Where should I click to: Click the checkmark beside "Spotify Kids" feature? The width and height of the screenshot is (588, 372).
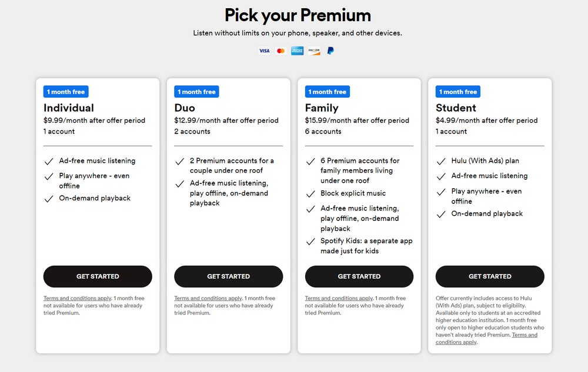click(310, 241)
